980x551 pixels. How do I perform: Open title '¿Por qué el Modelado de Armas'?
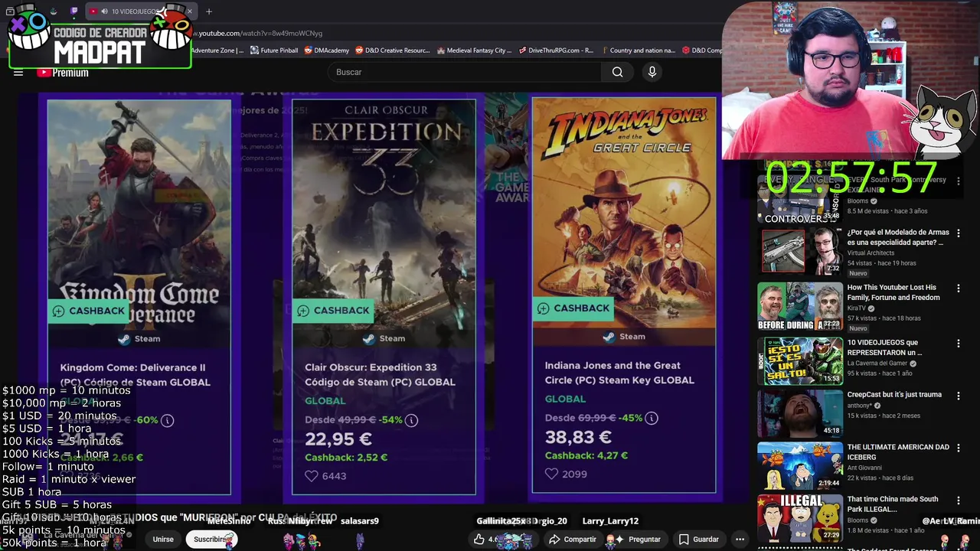tap(898, 237)
